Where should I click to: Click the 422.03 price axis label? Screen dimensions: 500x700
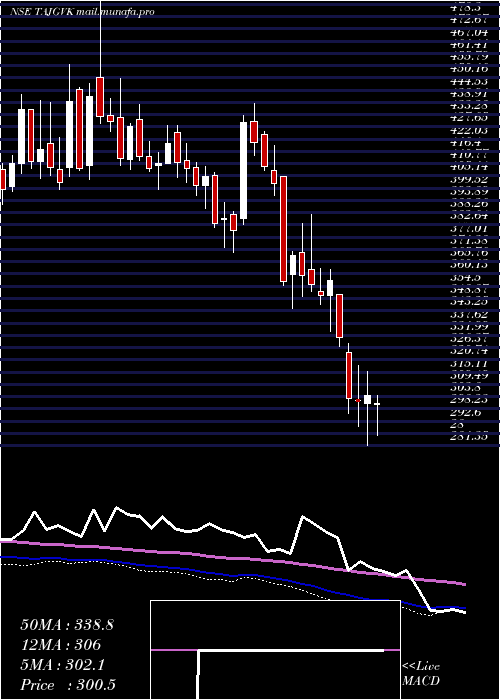click(469, 131)
